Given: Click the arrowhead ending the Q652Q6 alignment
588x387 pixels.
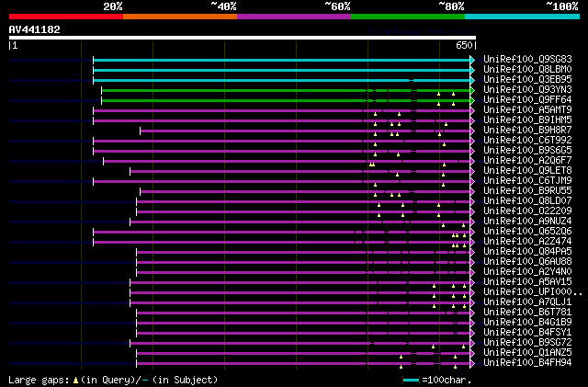Looking at the screenshot, I should pyautogui.click(x=472, y=233).
